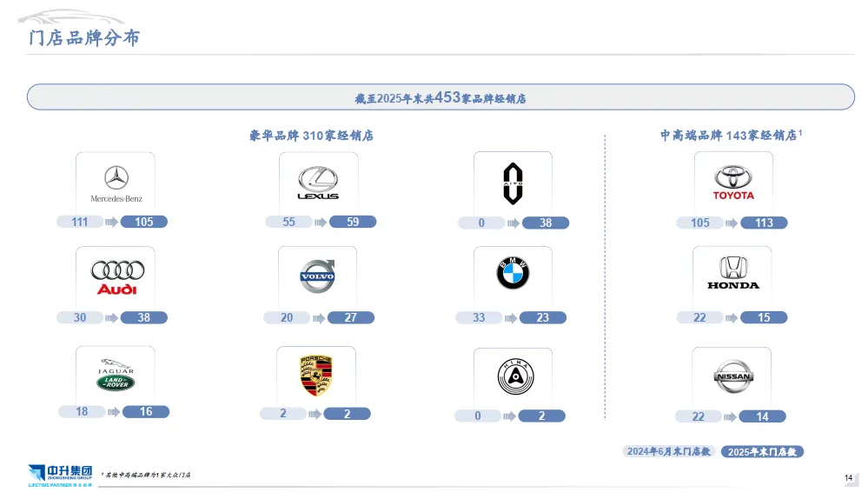Click Jaguar Land Rover 2024 value 18
This screenshot has height=499, width=868.
click(x=82, y=412)
